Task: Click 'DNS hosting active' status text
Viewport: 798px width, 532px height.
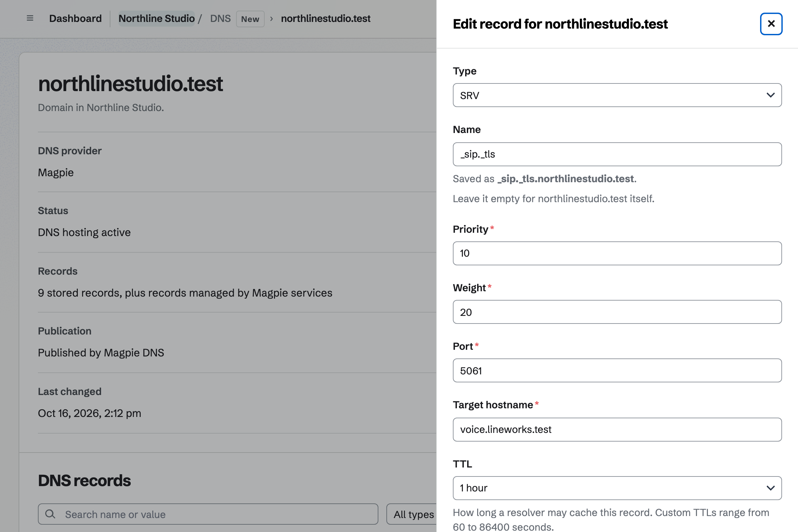Action: point(84,232)
